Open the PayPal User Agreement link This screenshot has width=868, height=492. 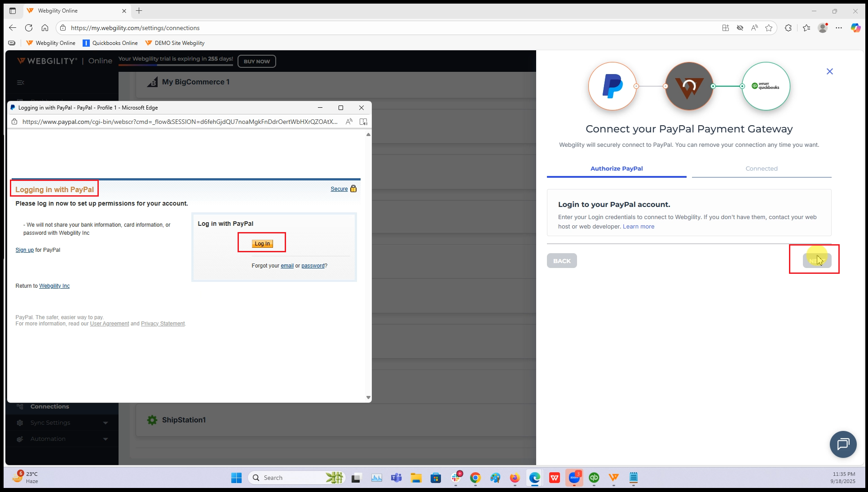click(x=110, y=324)
